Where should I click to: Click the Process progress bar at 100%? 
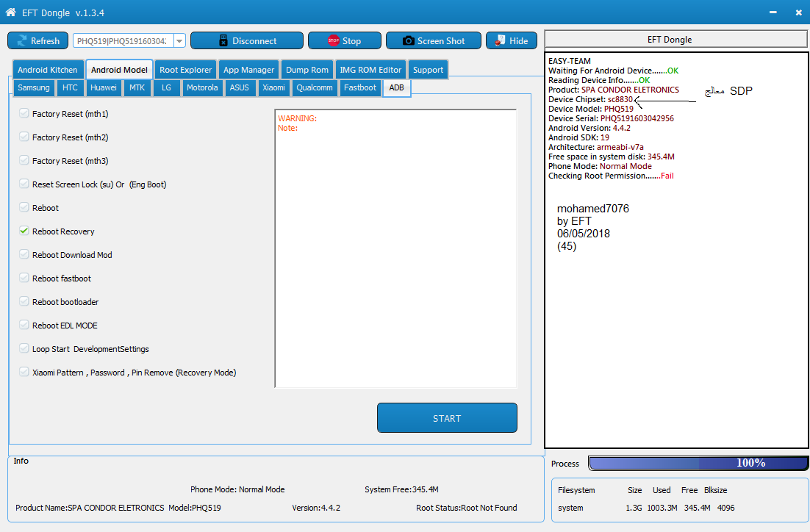pyautogui.click(x=698, y=463)
